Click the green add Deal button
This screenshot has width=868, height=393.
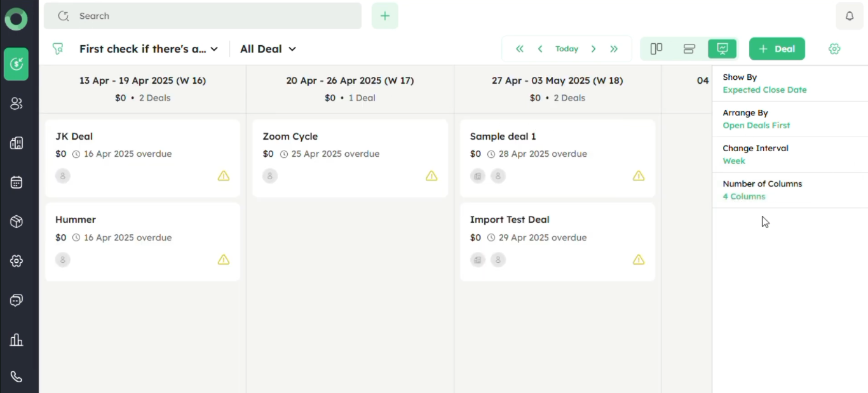pyautogui.click(x=776, y=49)
